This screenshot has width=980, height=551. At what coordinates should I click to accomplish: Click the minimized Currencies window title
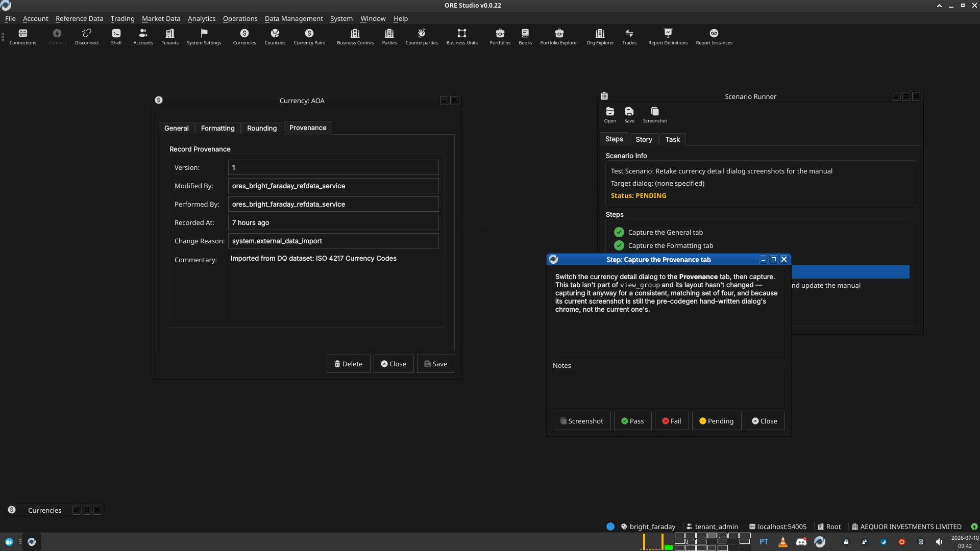coord(44,510)
